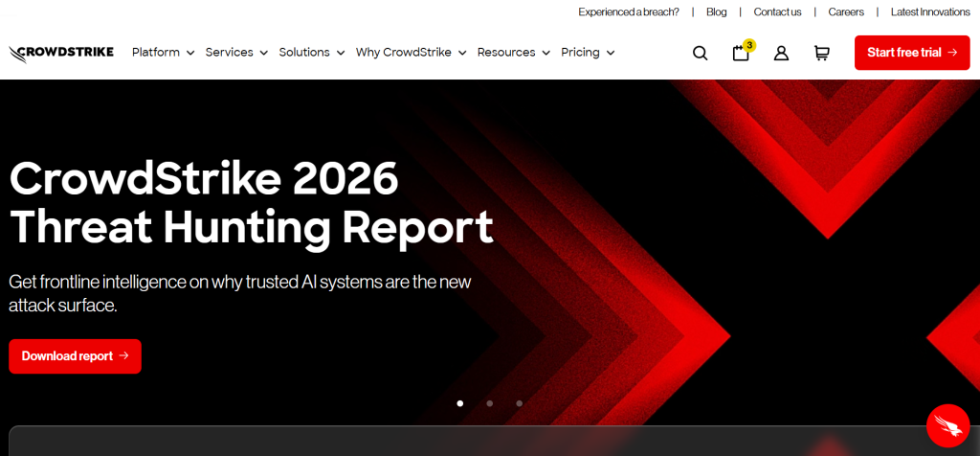Open the Latest Innovations link
980x456 pixels.
(930, 11)
